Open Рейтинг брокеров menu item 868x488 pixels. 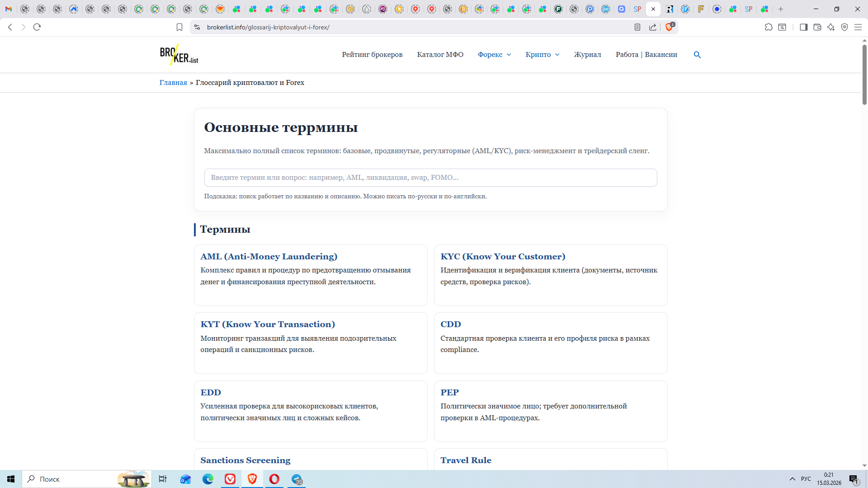pos(372,55)
